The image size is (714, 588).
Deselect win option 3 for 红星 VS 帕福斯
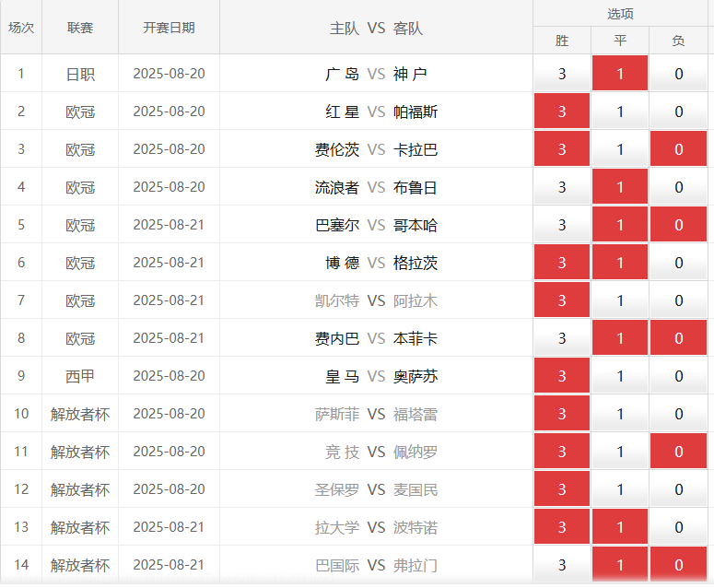(562, 112)
